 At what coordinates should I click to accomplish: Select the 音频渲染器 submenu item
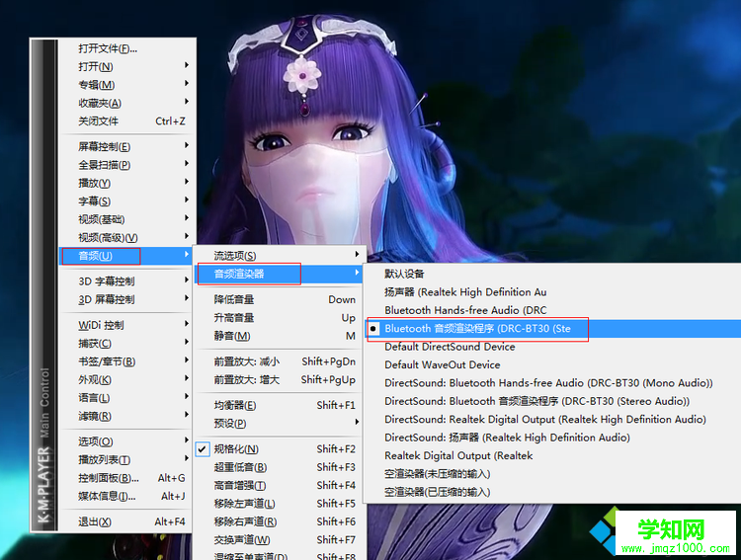[x=279, y=274]
